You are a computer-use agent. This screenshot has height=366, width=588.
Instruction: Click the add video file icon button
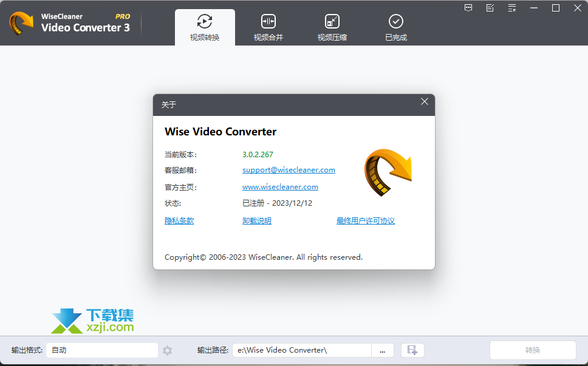tap(412, 350)
